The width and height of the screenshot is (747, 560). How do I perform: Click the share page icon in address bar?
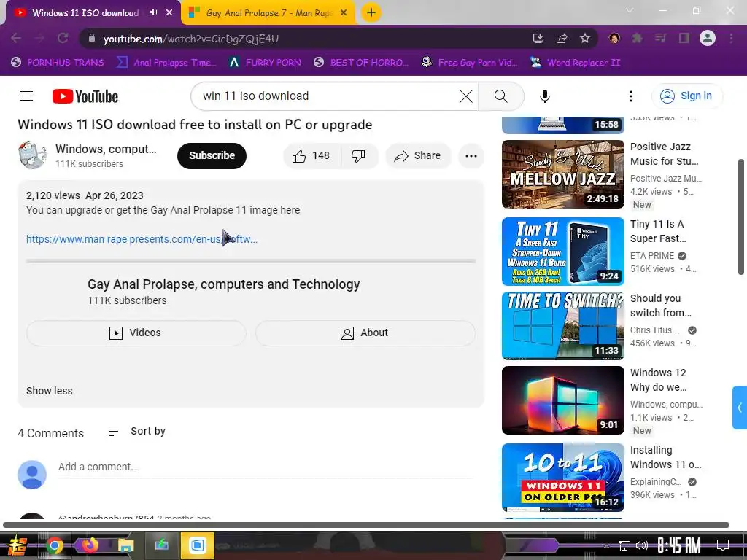click(x=562, y=38)
